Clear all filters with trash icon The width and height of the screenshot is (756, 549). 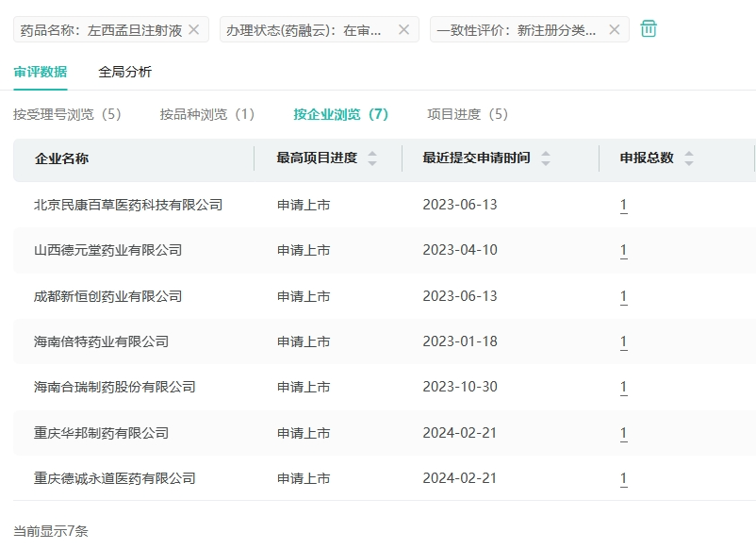click(649, 29)
